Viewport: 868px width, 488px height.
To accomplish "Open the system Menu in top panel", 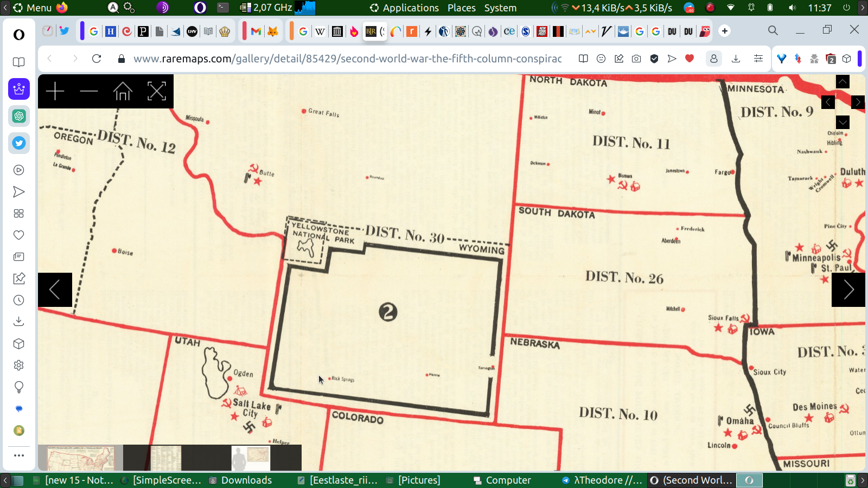I will (33, 8).
